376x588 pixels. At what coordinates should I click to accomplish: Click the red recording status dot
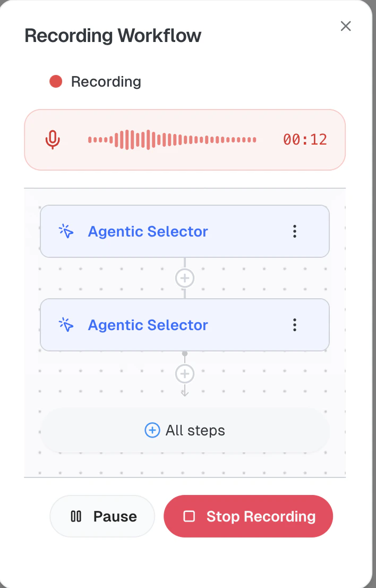click(x=55, y=81)
